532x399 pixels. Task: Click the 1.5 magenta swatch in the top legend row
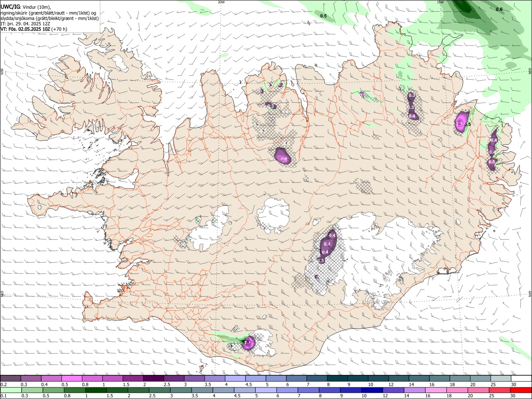click(x=133, y=379)
